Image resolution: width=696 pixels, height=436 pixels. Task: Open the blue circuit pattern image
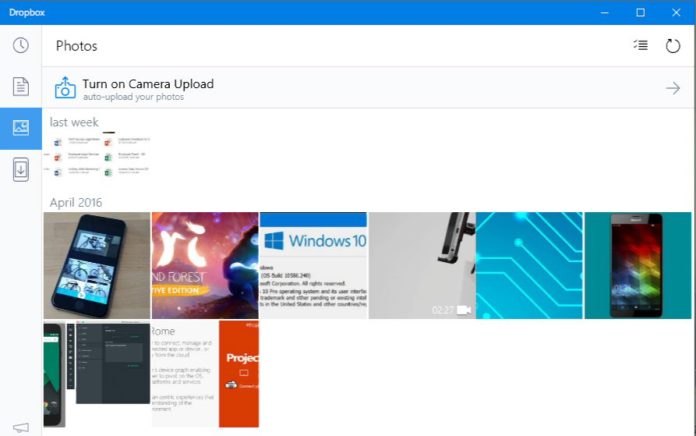[530, 266]
